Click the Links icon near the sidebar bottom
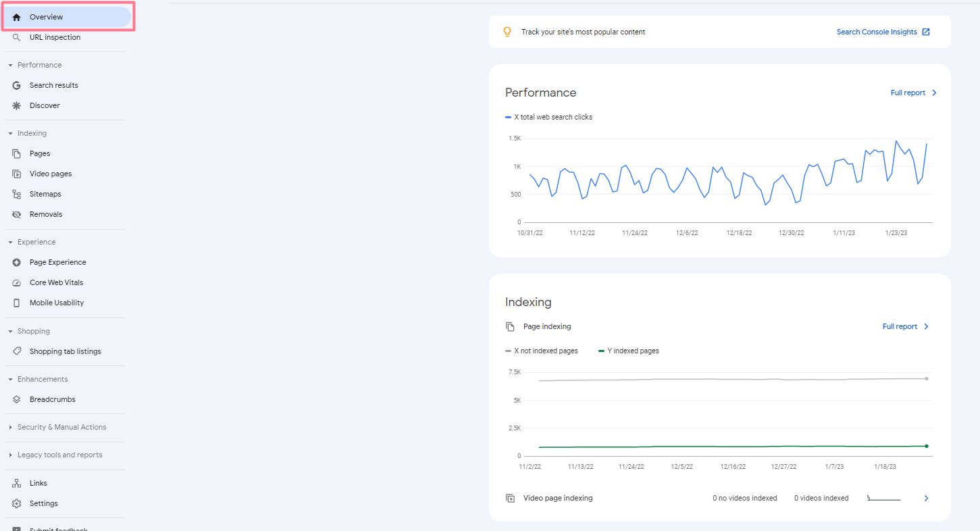 point(16,482)
